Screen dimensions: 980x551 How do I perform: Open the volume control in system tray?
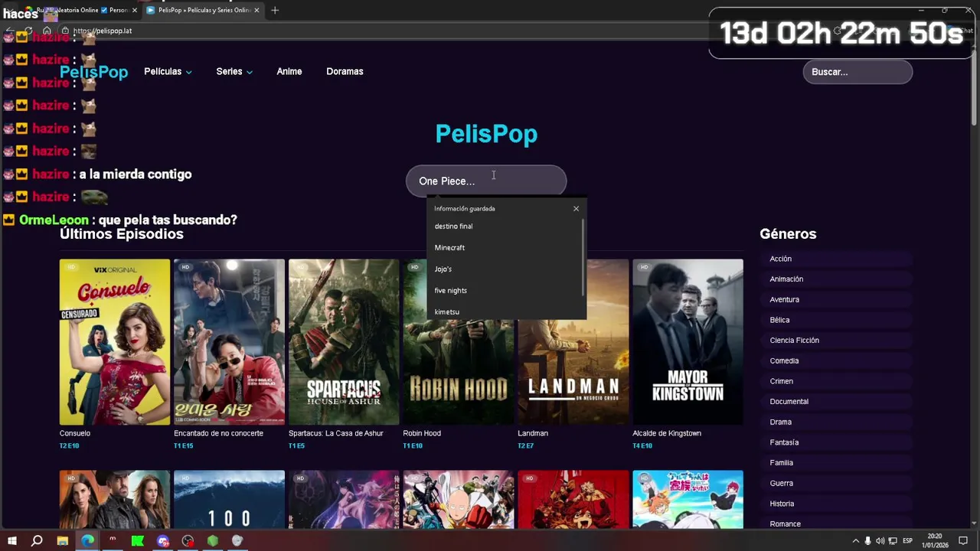click(880, 541)
